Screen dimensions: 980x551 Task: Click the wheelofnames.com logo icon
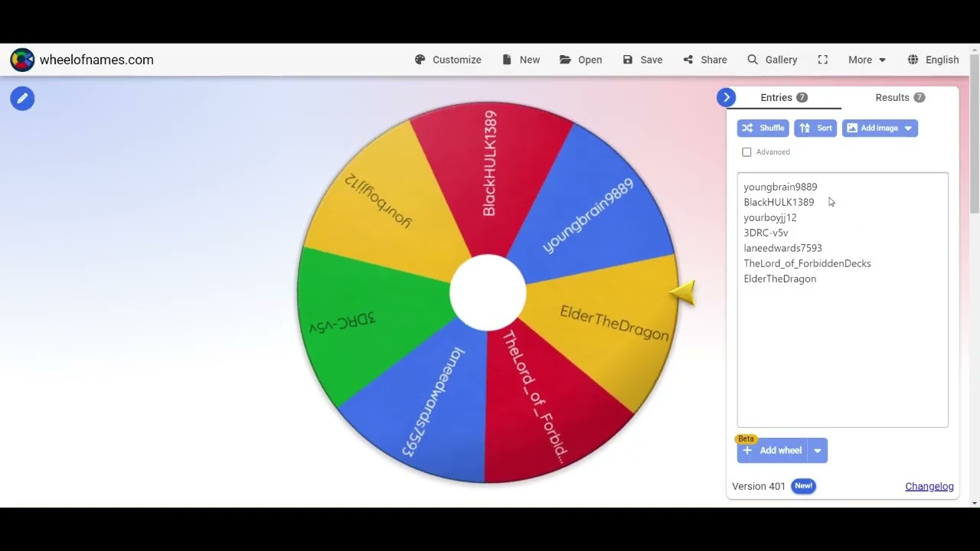(x=22, y=60)
